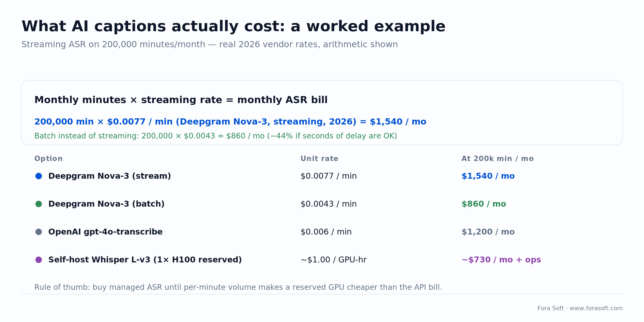The image size is (644, 322).
Task: Click the 'At 200k min / mo' column header
Action: tap(497, 159)
